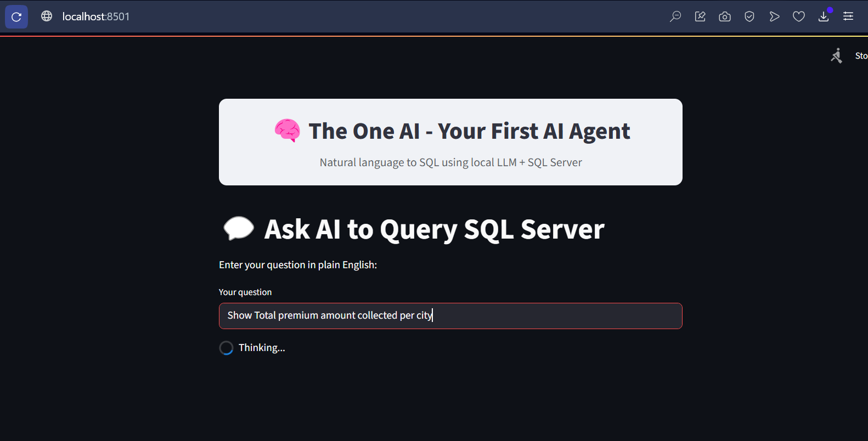Viewport: 868px width, 441px height.
Task: Open the easy setup sliders icon
Action: (848, 16)
